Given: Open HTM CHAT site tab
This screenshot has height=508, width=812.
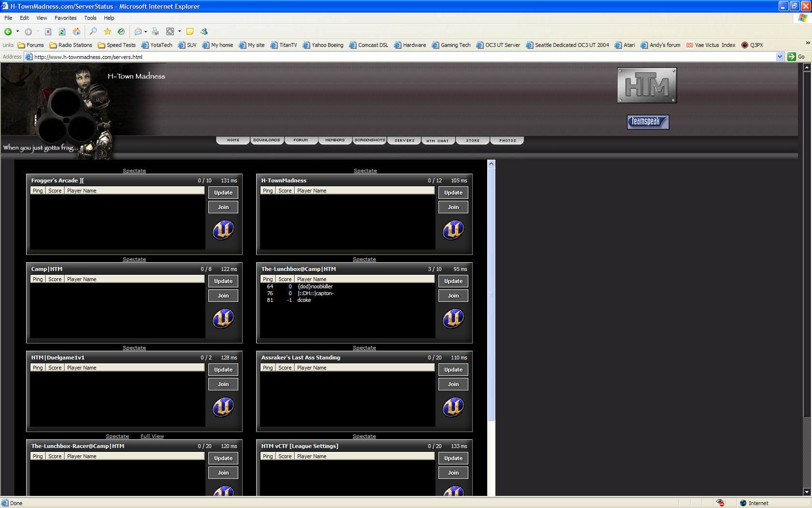Looking at the screenshot, I should pos(438,141).
